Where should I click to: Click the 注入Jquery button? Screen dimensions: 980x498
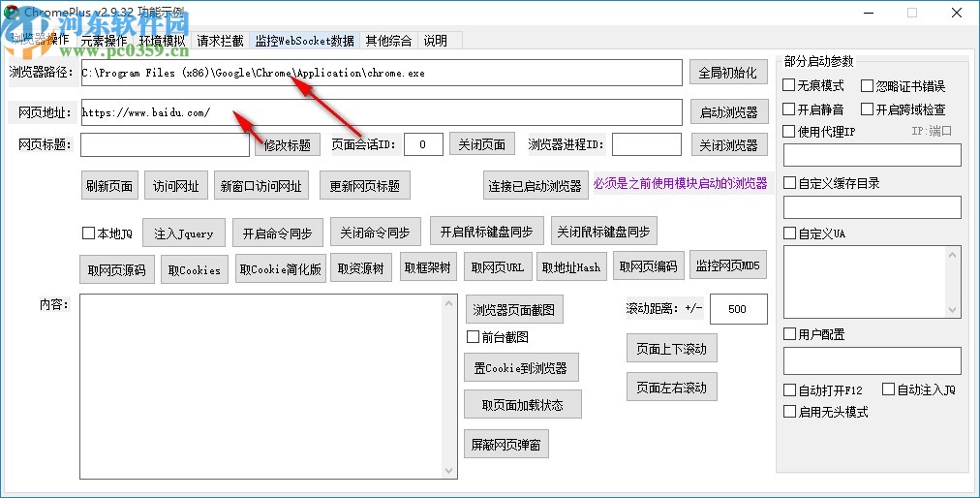[x=184, y=233]
